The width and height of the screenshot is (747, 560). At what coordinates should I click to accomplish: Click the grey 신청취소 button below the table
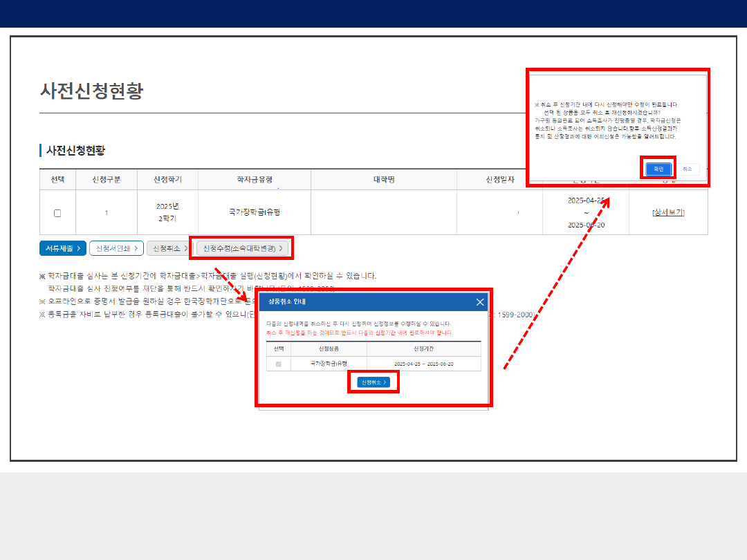coord(169,248)
